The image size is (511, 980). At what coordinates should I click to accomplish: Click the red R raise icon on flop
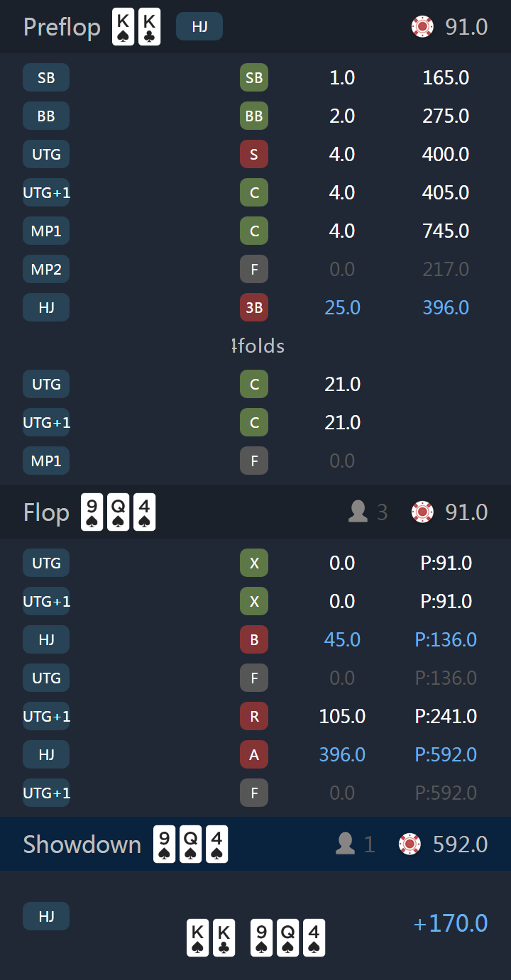(254, 716)
